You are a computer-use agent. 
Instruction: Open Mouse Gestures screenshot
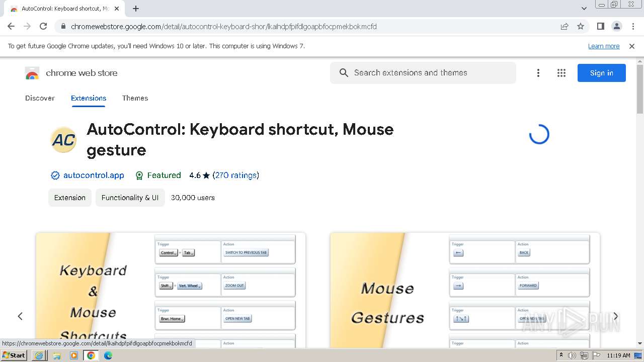(465, 290)
